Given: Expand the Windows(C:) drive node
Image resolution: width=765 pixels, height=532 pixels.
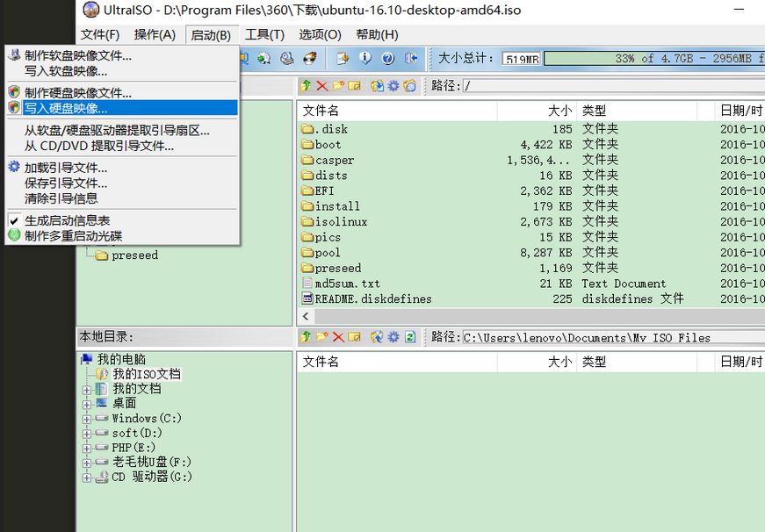Looking at the screenshot, I should 87,419.
